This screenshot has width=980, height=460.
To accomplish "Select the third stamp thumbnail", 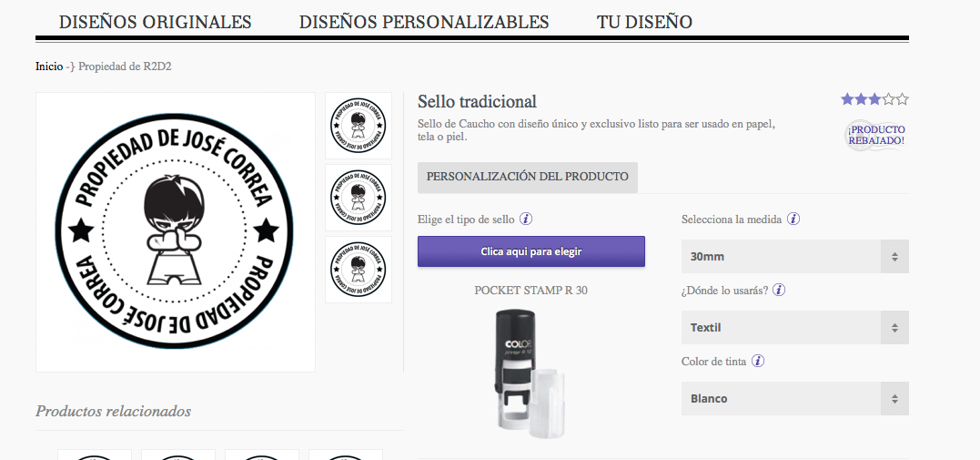I will pyautogui.click(x=359, y=270).
